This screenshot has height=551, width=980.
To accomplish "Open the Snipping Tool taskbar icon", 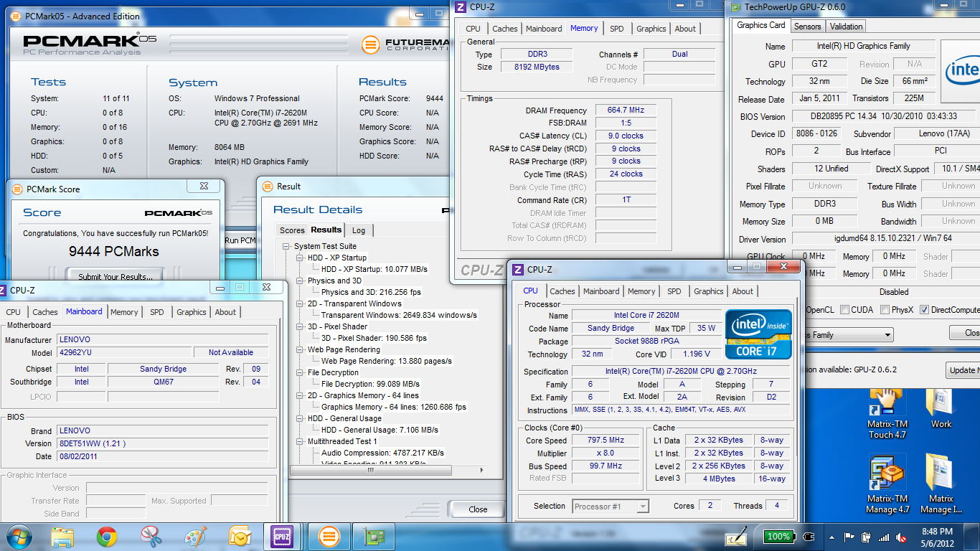I will [x=151, y=537].
